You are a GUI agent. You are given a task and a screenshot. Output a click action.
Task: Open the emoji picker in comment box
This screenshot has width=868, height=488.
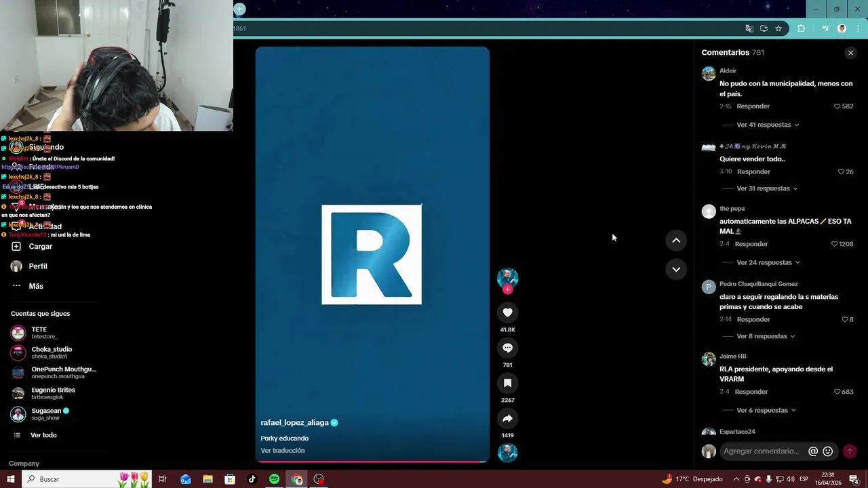click(x=827, y=451)
